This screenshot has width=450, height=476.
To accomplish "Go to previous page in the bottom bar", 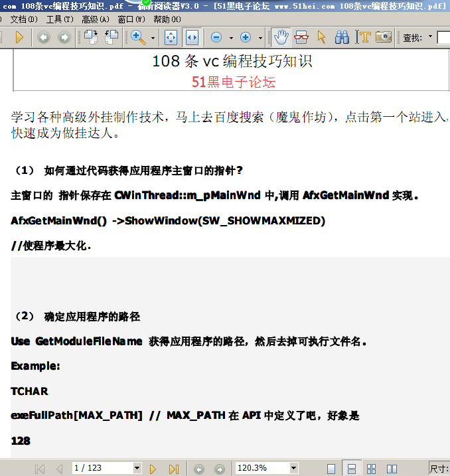I will tap(60, 469).
